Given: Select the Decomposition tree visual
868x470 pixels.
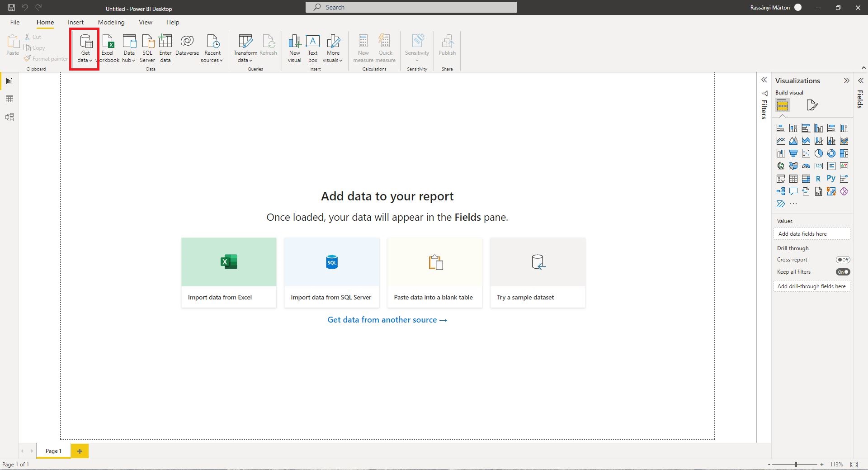Looking at the screenshot, I should [781, 191].
